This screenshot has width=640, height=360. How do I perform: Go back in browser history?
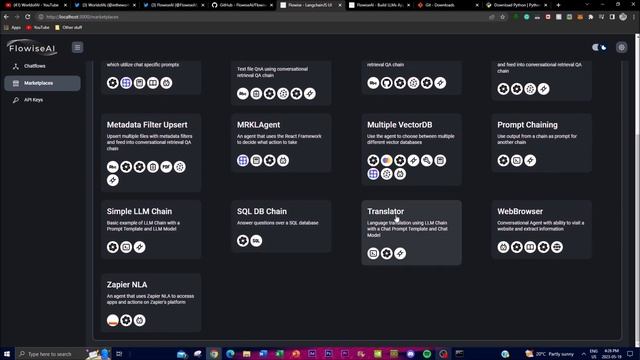(6, 17)
